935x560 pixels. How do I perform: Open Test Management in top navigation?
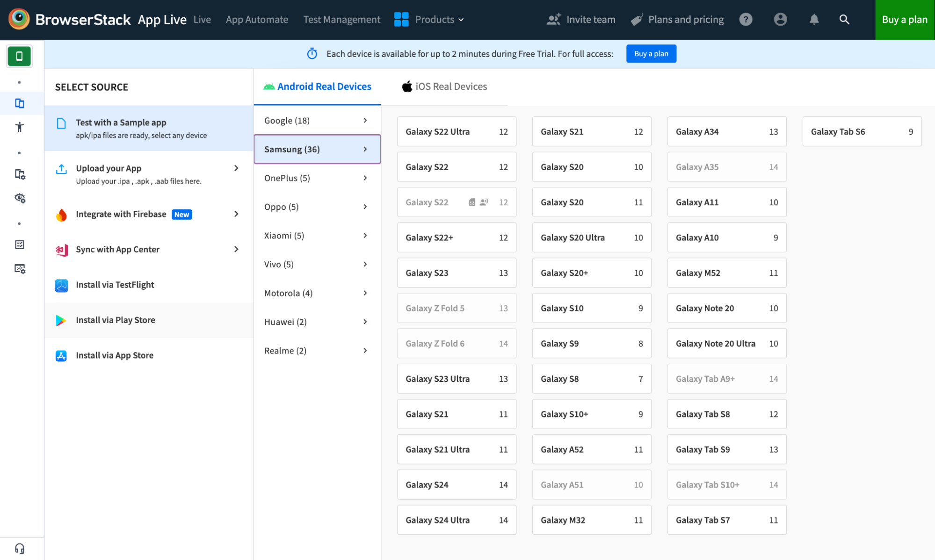341,19
